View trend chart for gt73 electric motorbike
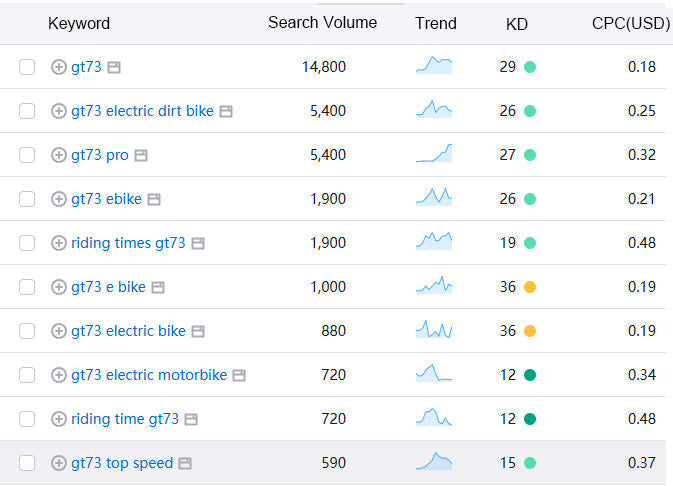 click(x=434, y=373)
